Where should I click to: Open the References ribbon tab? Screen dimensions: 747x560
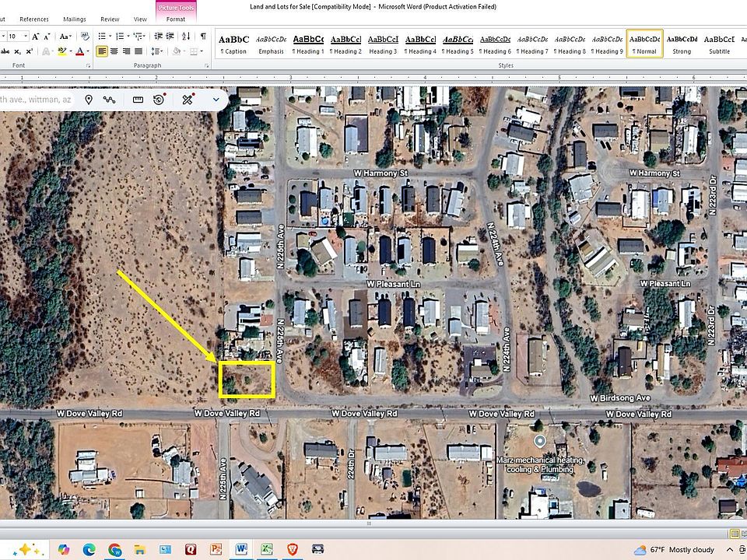33,19
